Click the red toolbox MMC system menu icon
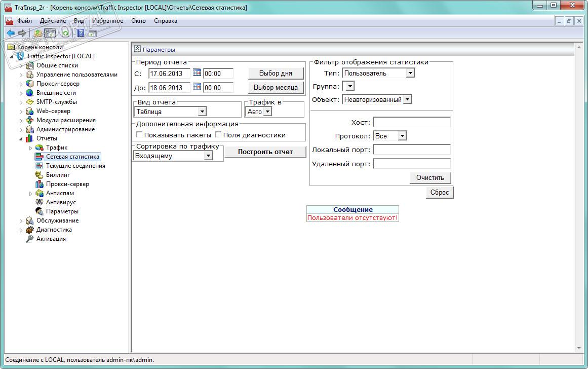 tap(9, 21)
